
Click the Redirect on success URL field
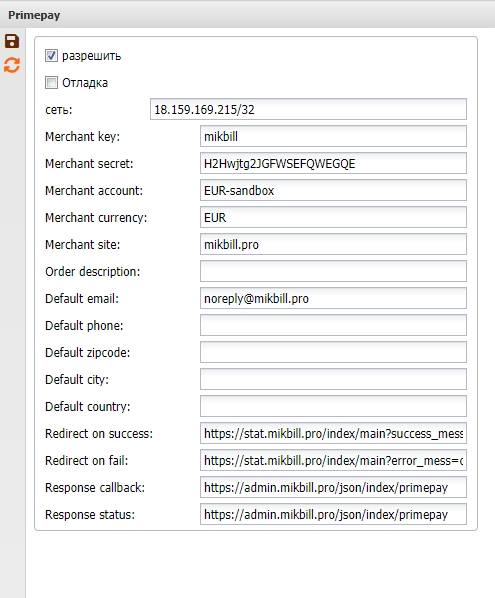[333, 433]
